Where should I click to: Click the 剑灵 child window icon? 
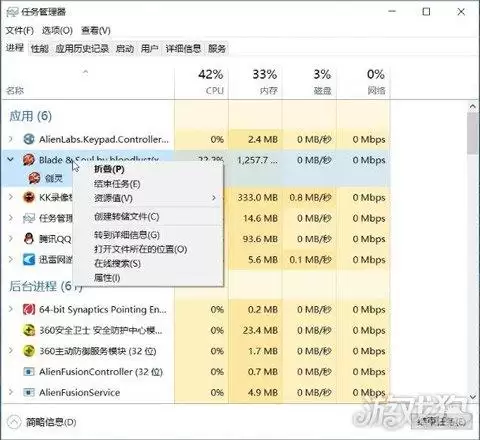click(x=35, y=178)
